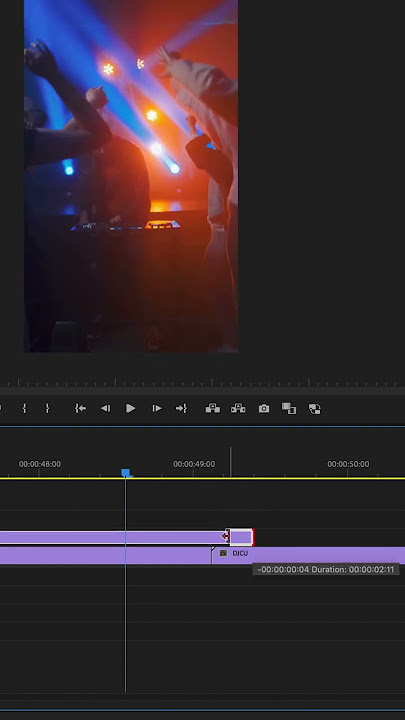Screen dimensions: 405x720
Task: Click the Mark Out bracket icon
Action: pos(47,408)
